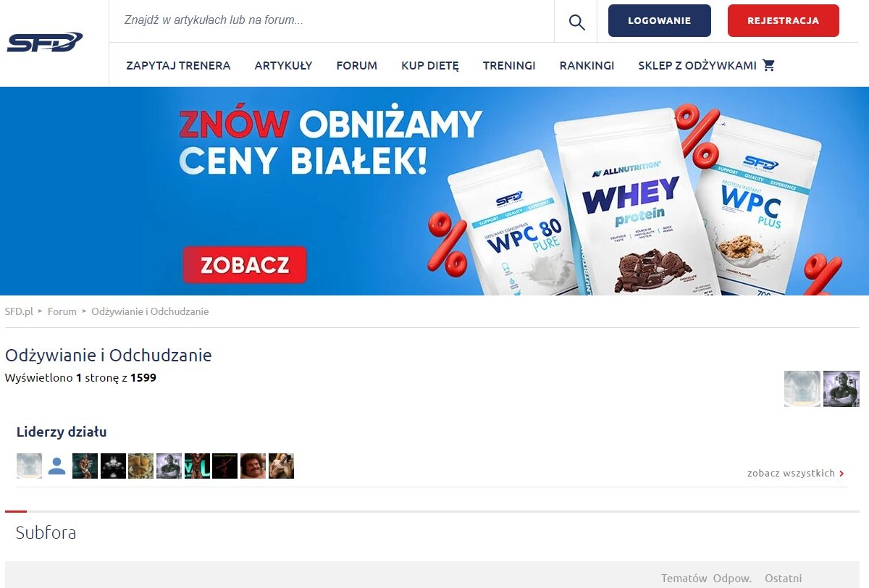Image resolution: width=869 pixels, height=588 pixels.
Task: Open the Artykuły menu item
Action: (x=283, y=65)
